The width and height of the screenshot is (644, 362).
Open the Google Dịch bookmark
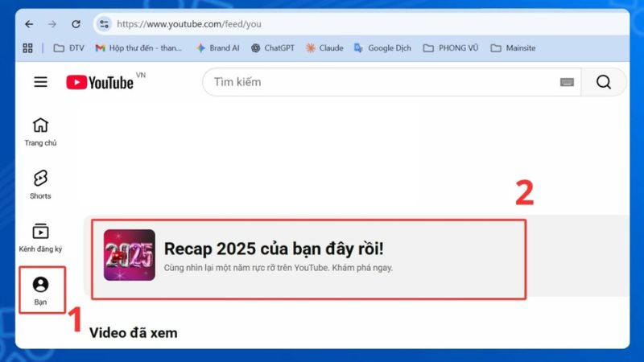382,48
